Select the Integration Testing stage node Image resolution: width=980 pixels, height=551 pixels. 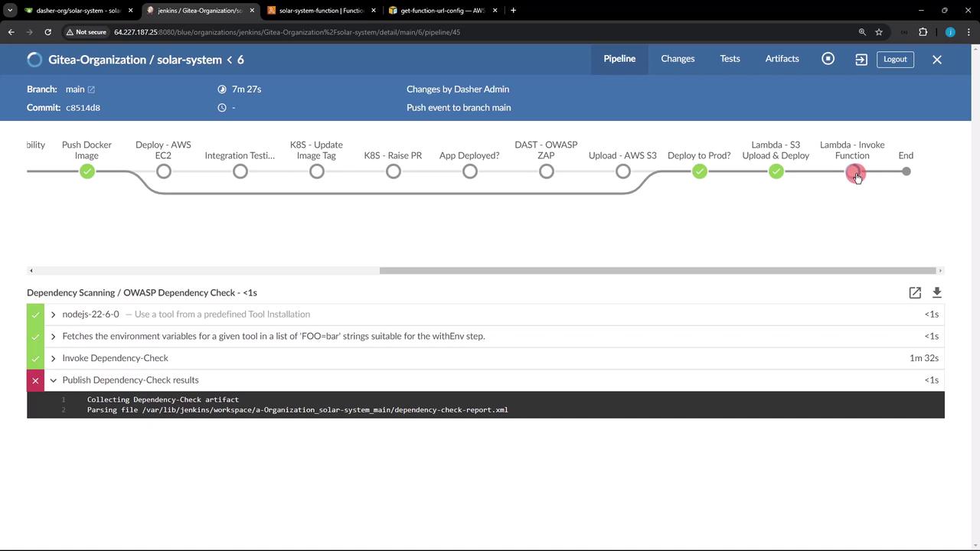point(240,171)
